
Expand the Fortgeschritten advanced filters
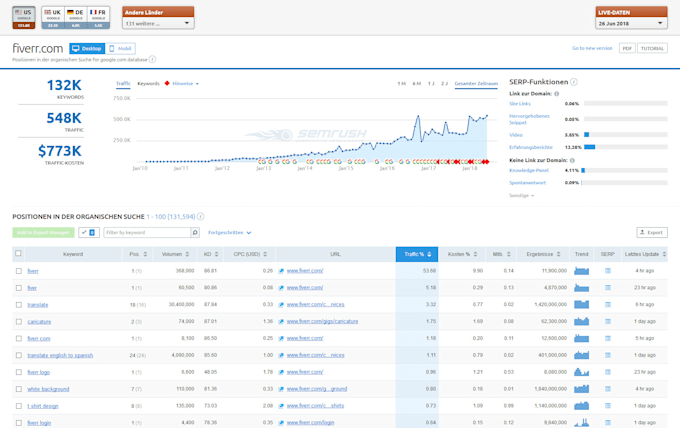[229, 232]
